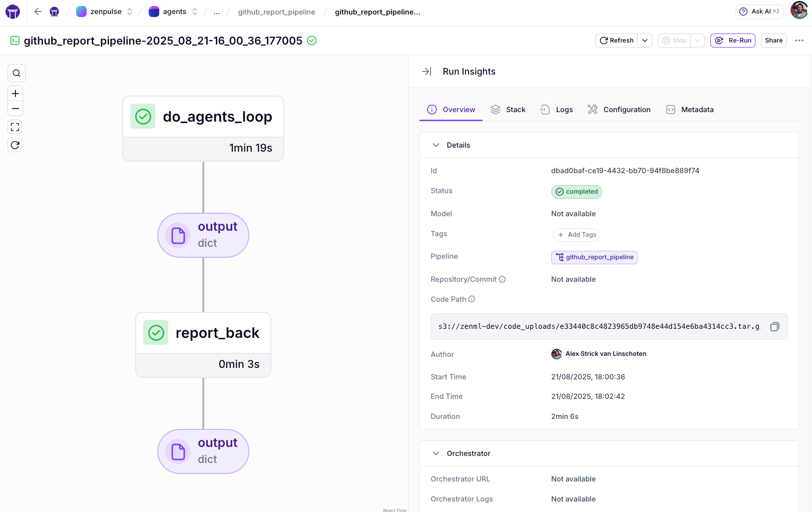The width and height of the screenshot is (812, 512).
Task: Open the github_report_pipeline link in Details
Action: pos(594,257)
